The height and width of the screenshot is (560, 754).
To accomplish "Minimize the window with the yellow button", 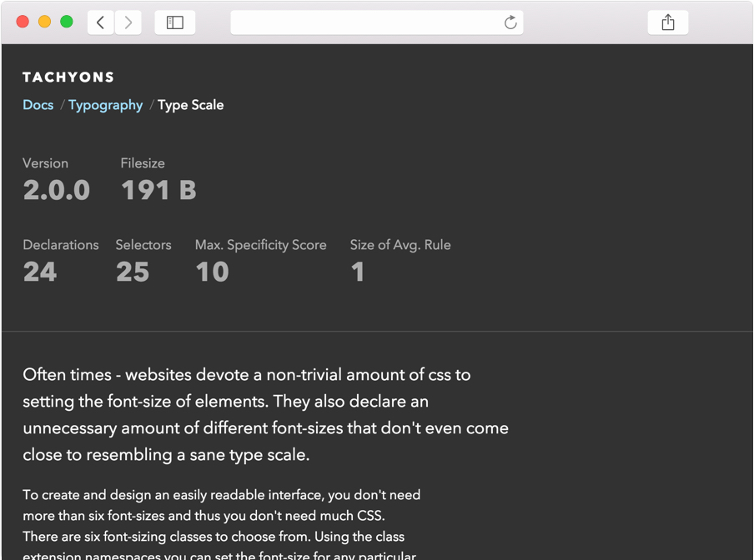I will (45, 22).
